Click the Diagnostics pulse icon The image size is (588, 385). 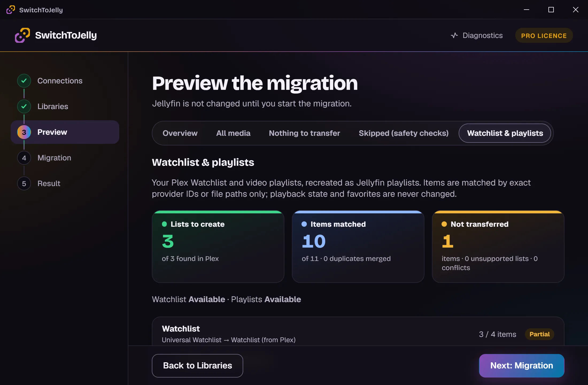pyautogui.click(x=454, y=35)
